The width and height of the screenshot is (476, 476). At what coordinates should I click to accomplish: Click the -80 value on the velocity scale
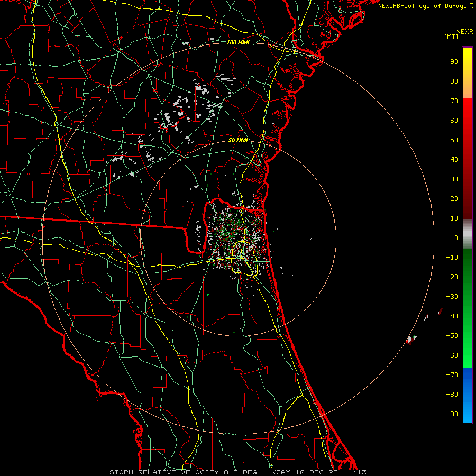click(x=452, y=395)
